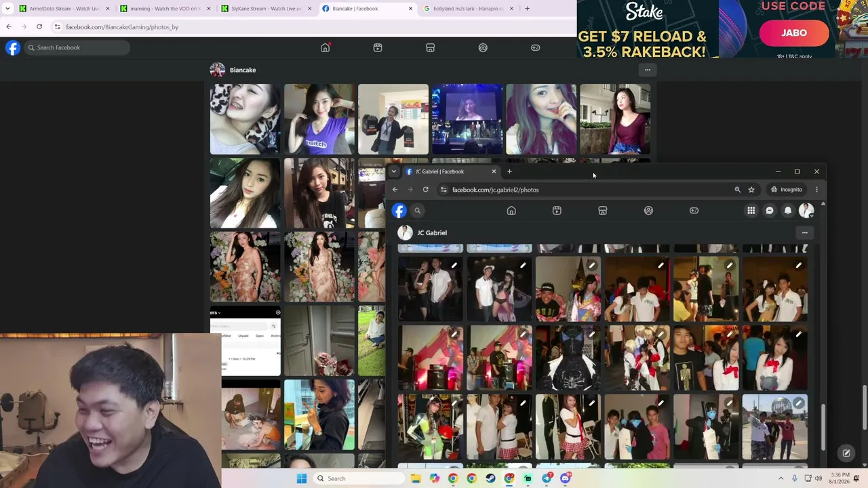Image resolution: width=868 pixels, height=488 pixels.
Task: Go back in the Biancake browser window
Action: [8, 26]
